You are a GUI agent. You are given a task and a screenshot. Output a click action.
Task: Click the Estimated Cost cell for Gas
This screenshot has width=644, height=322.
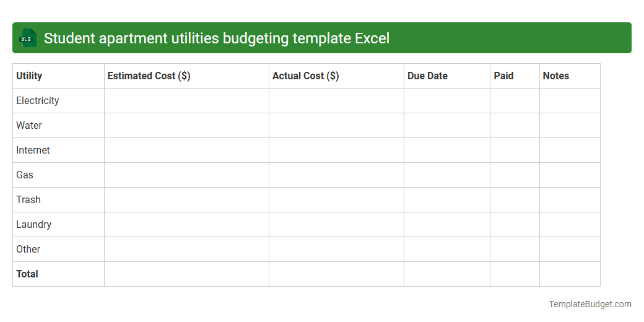tap(186, 175)
